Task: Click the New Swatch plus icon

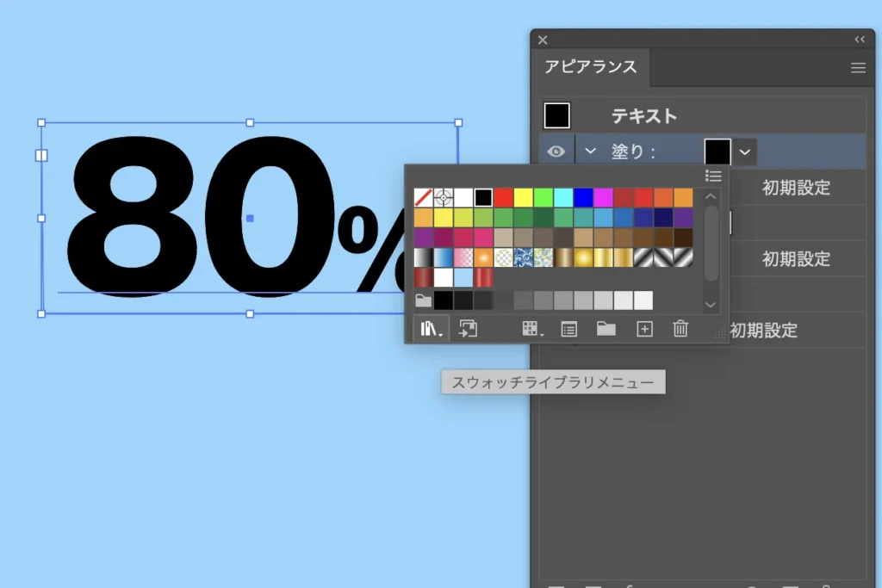Action: coord(643,328)
